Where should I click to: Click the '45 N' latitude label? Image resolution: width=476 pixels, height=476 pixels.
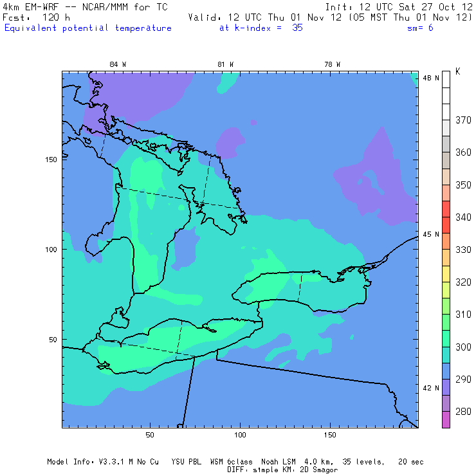431,234
